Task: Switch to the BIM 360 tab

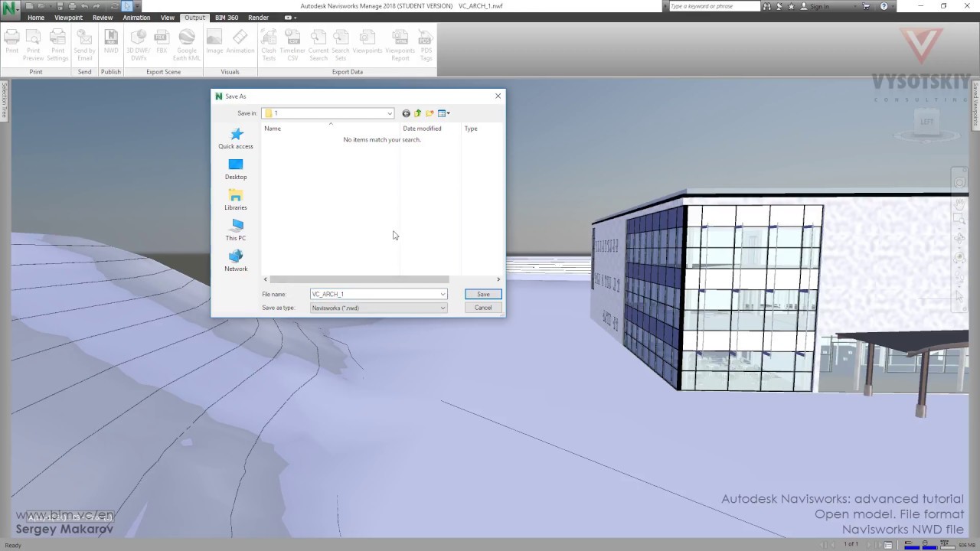Action: coord(227,18)
